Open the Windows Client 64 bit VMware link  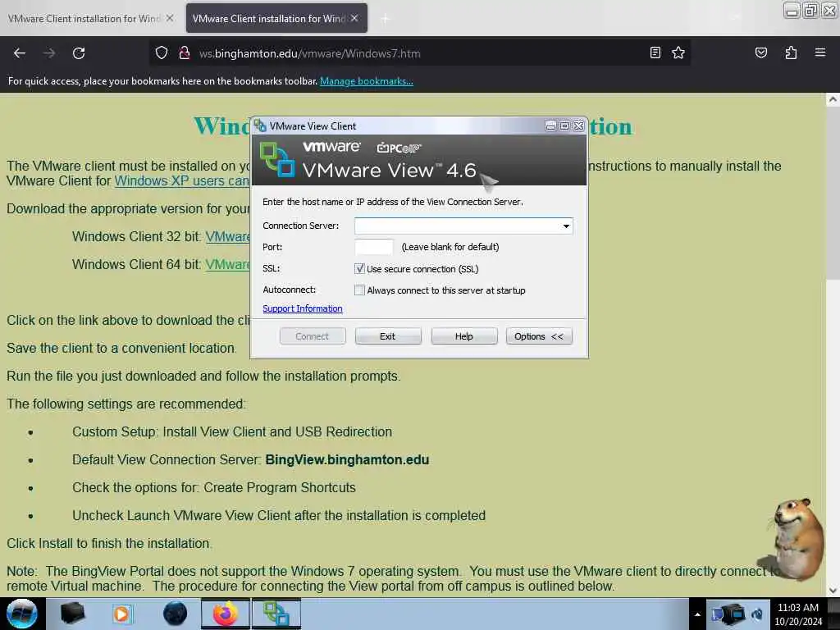tap(228, 265)
